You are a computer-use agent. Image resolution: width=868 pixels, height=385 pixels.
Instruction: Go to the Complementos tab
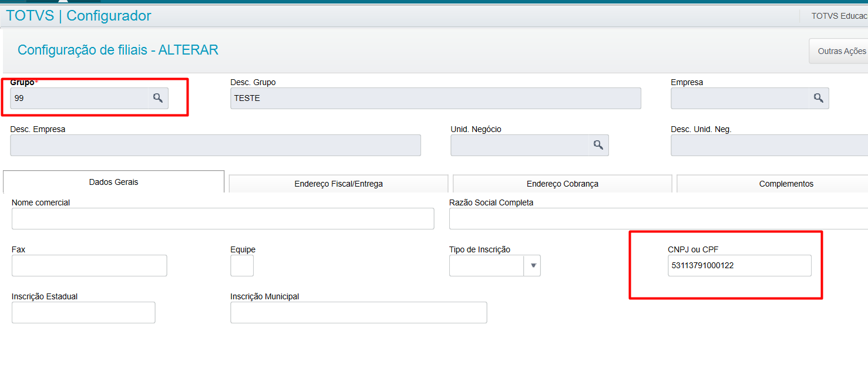coord(786,184)
